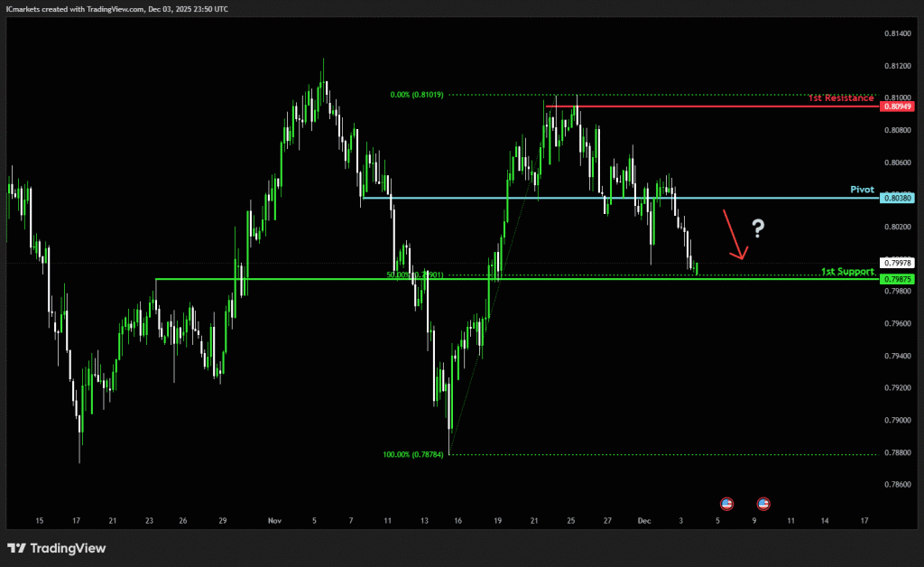Click the ICmarkets TradingView.com header text

(116, 8)
